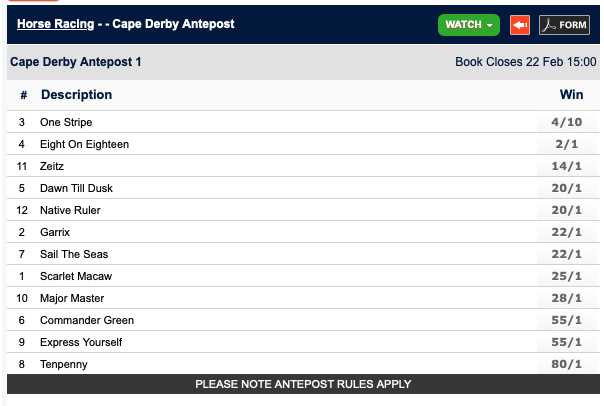Open the PDF FORM guide button

tap(564, 25)
